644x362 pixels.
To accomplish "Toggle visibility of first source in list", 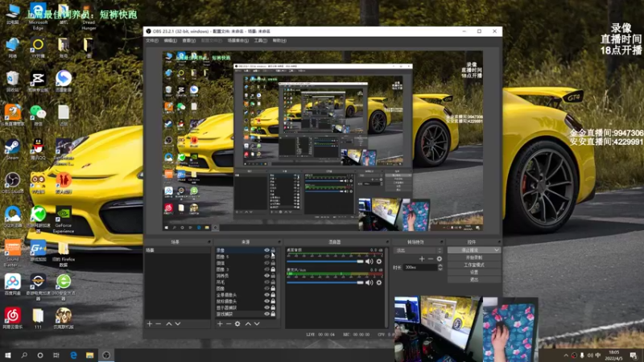I will [266, 251].
